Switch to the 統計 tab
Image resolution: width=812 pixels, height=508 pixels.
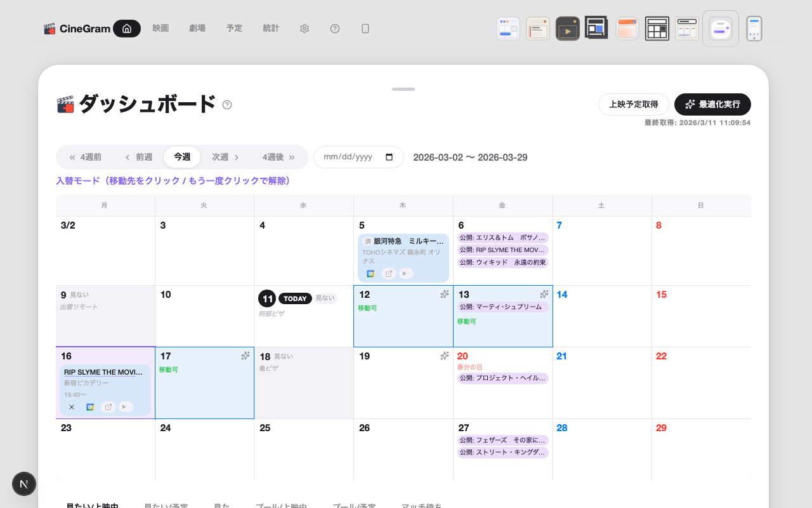click(x=271, y=29)
